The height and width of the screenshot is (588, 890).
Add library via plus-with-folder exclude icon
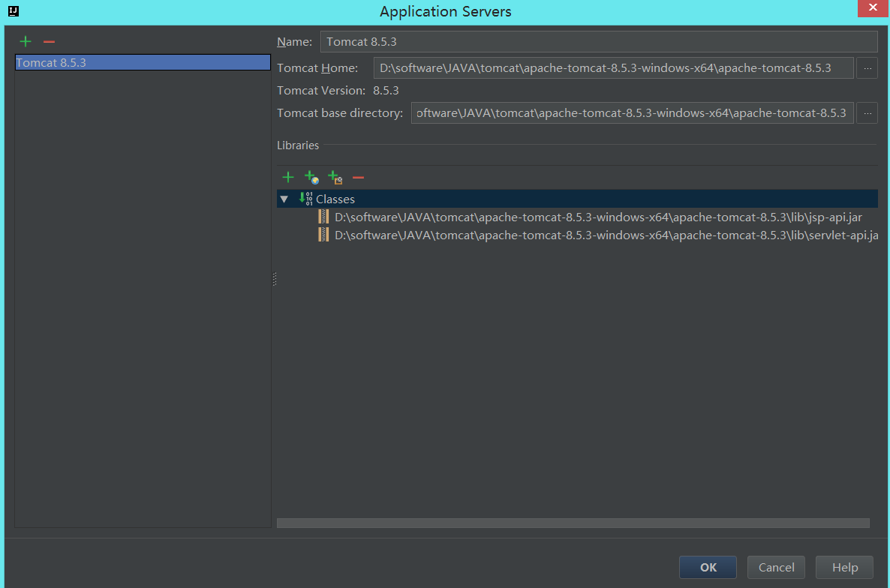tap(335, 178)
